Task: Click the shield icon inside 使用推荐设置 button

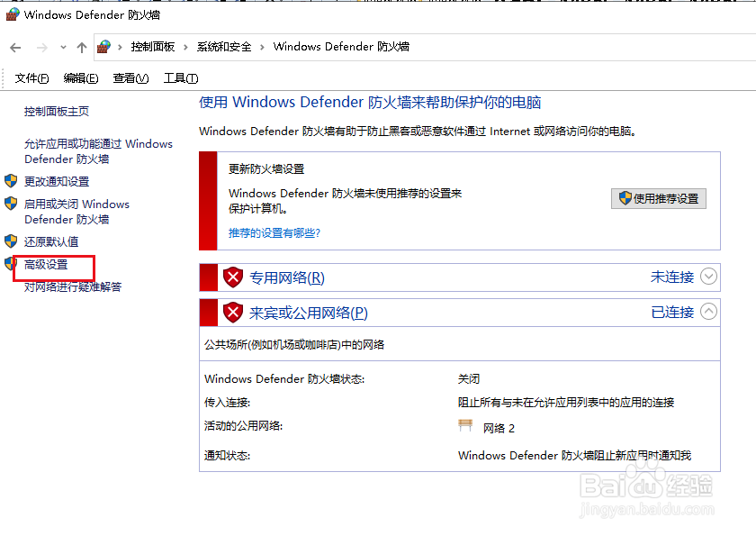Action: pyautogui.click(x=624, y=198)
